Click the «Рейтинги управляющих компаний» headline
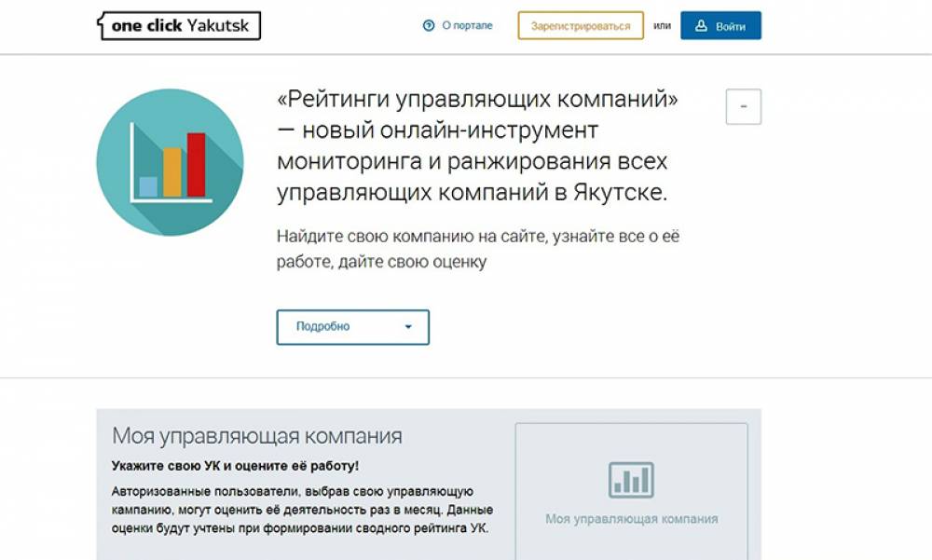The height and width of the screenshot is (560, 932). (477, 100)
